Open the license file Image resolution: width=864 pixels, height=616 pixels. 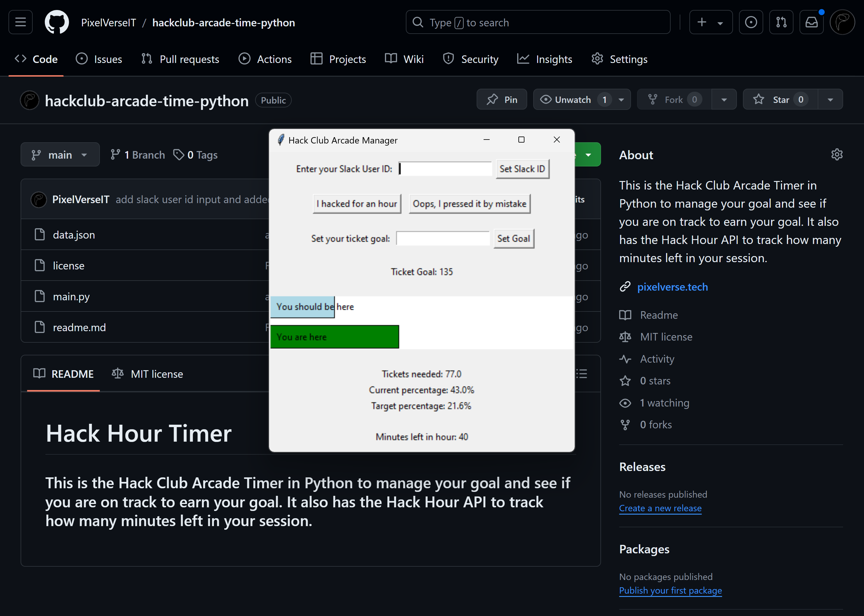tap(69, 265)
